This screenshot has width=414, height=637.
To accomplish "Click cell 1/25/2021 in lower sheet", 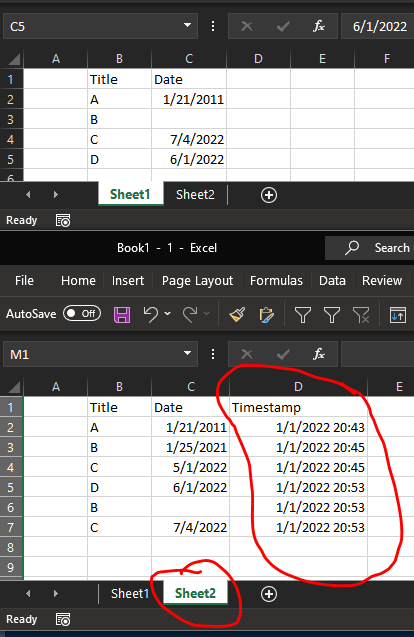I will (191, 447).
